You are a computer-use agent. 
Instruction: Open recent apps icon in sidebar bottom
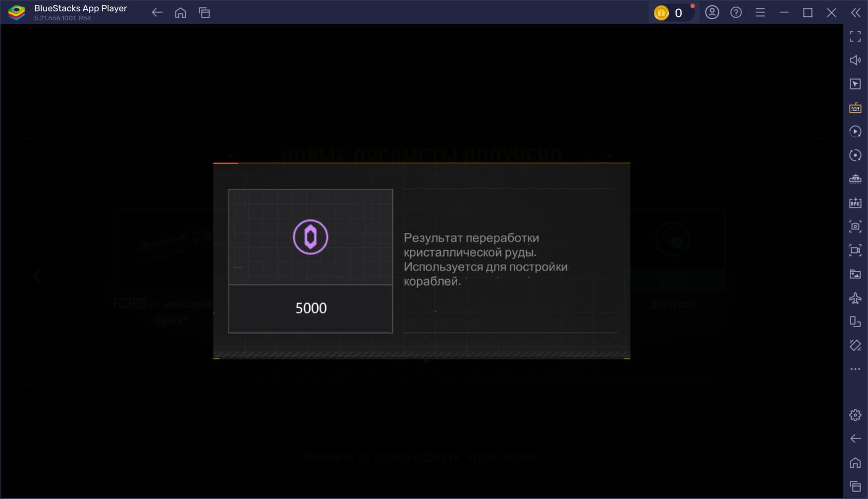point(855,486)
